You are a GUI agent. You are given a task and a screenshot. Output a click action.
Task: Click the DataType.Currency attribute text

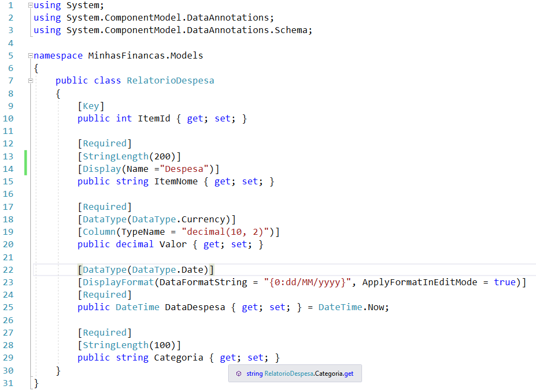click(x=178, y=219)
